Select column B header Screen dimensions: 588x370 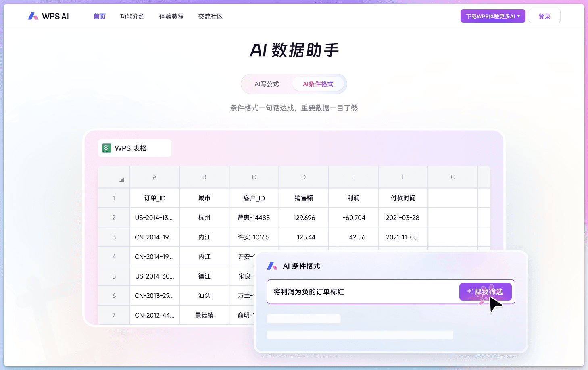204,177
